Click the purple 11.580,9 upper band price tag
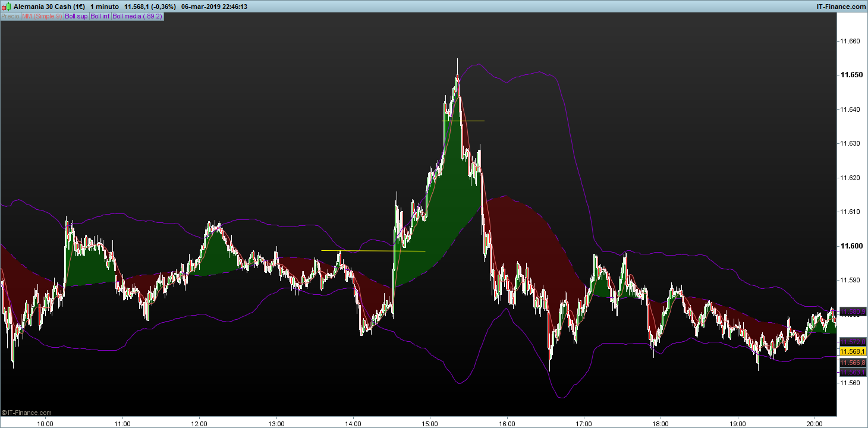 (x=853, y=311)
